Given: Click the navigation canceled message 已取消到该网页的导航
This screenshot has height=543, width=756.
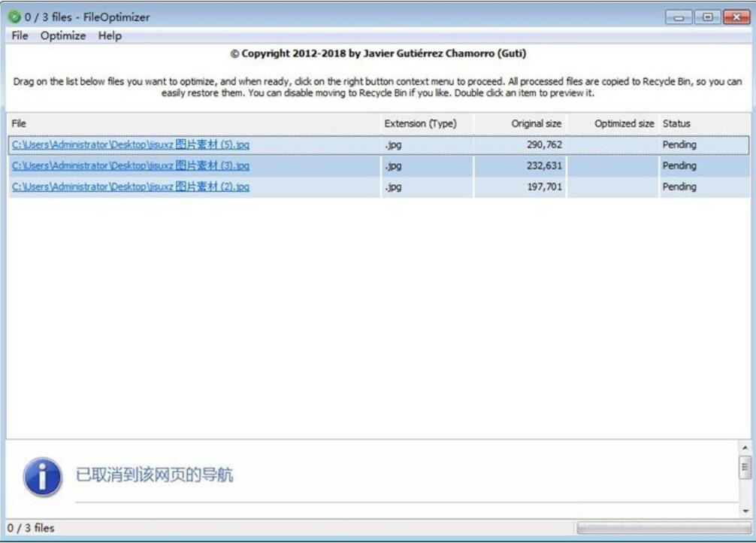Looking at the screenshot, I should tap(154, 475).
